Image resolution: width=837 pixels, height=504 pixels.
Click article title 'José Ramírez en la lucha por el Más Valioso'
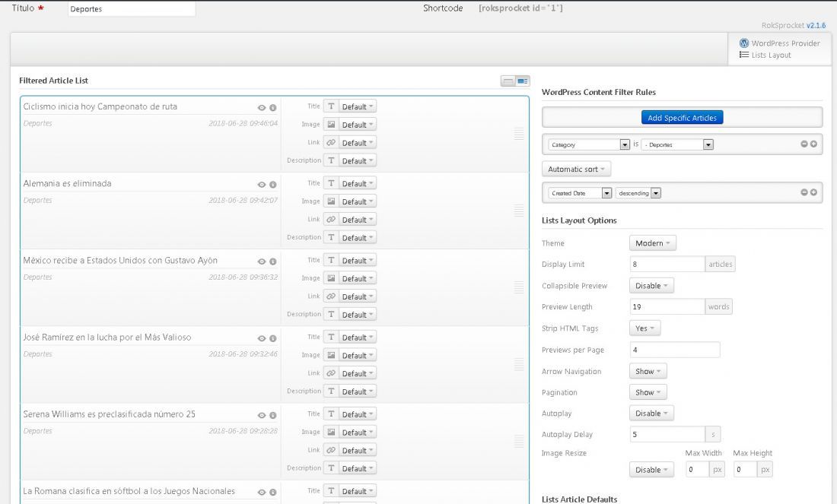(x=107, y=337)
